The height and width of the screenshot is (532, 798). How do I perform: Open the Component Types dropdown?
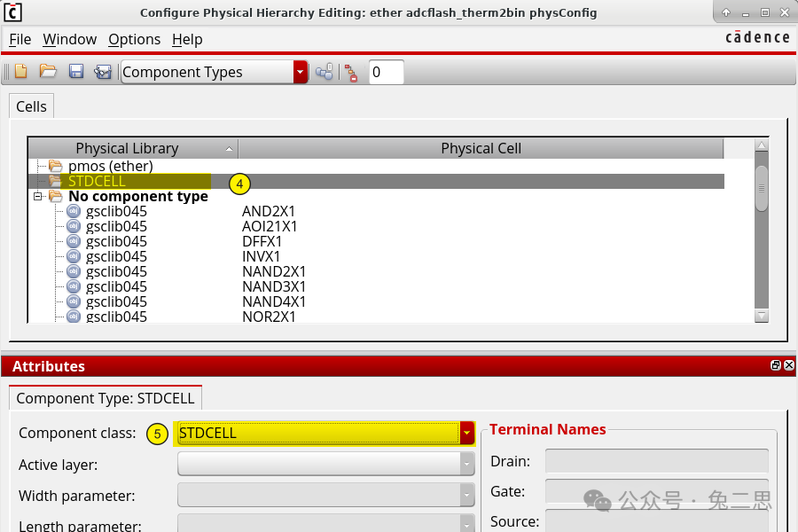tap(301, 73)
